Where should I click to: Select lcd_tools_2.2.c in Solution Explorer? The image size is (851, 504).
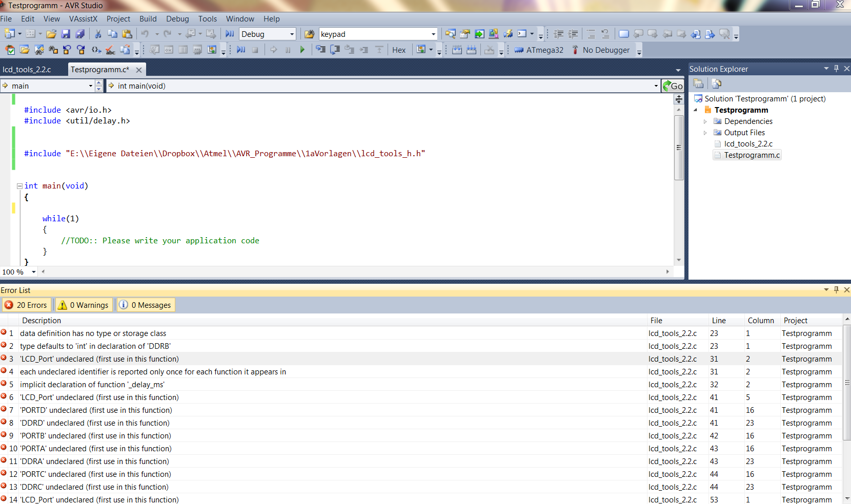748,144
